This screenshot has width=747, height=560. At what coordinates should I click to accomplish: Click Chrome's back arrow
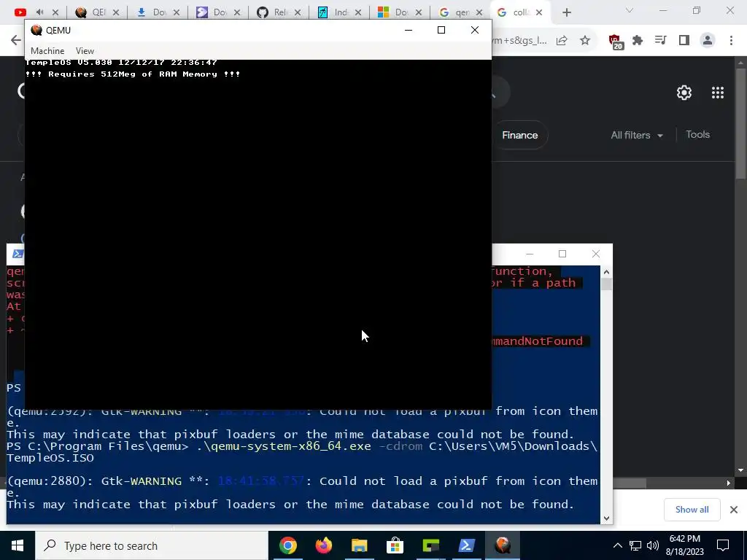pos(16,40)
